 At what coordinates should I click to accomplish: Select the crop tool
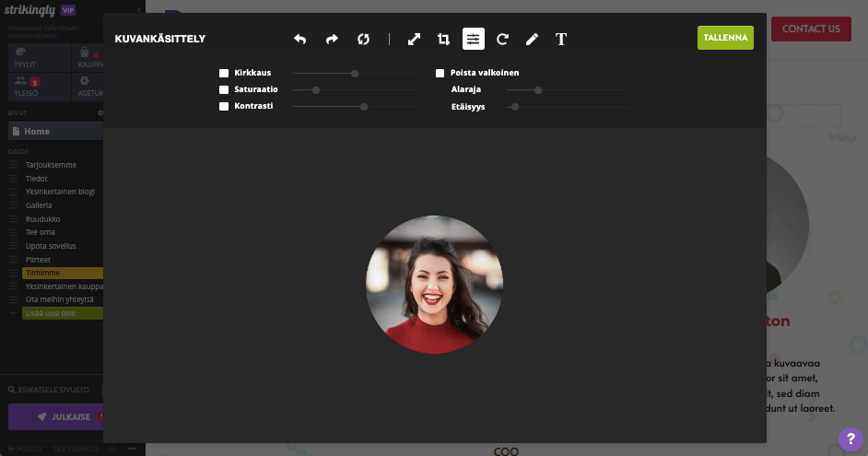443,39
